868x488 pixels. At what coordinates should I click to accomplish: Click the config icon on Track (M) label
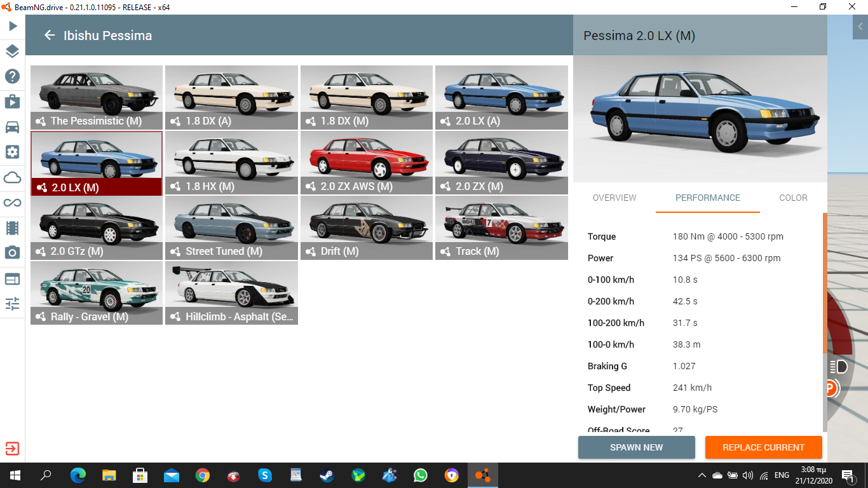click(x=446, y=252)
